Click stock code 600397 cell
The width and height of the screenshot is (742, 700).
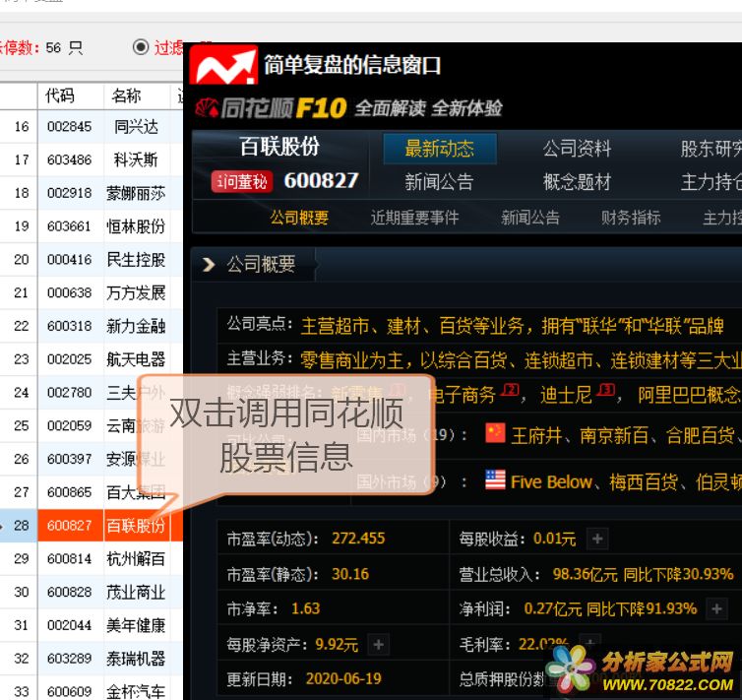tap(70, 459)
